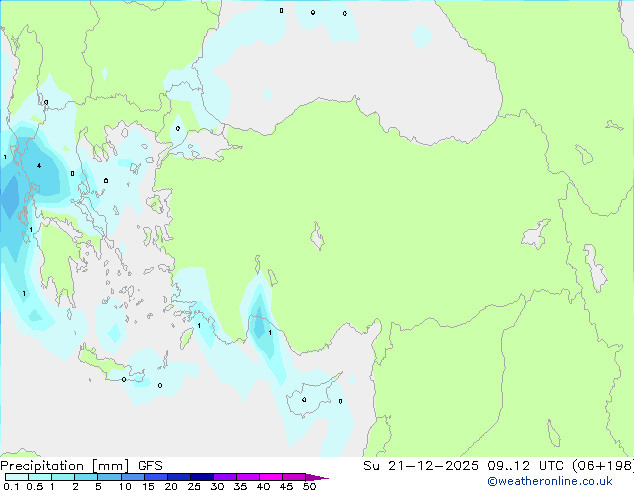Click the island of Crete on the map
Viewport: 634px width, 490px height.
click(x=109, y=366)
